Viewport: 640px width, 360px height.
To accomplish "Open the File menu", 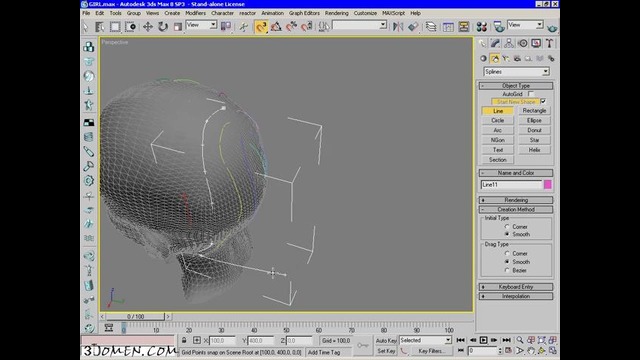I will tap(86, 13).
